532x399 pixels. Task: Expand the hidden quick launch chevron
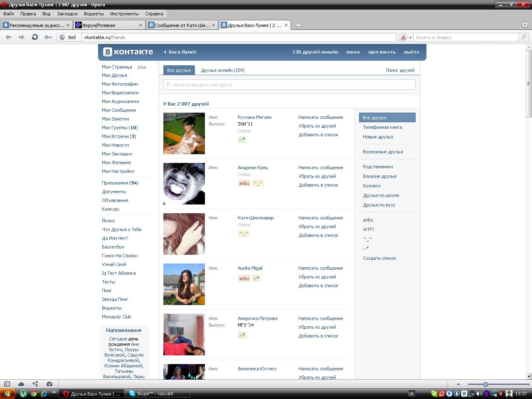pos(54,393)
